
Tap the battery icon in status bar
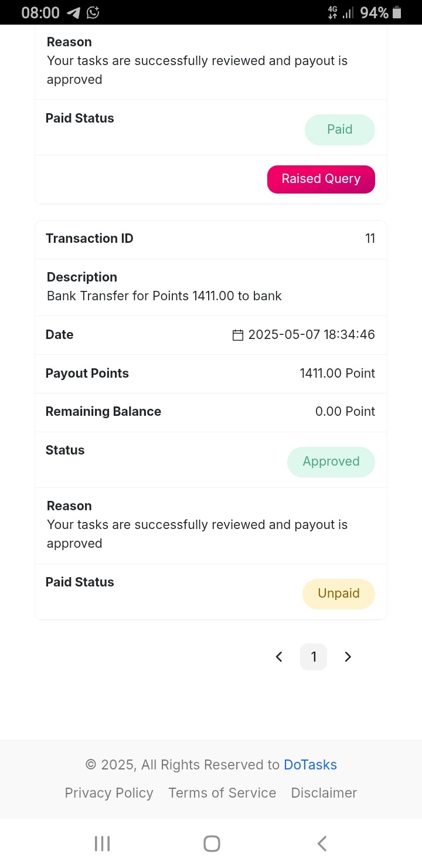(397, 12)
